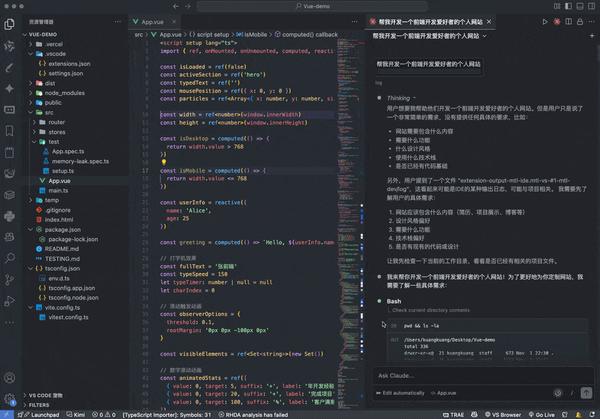Open main.ts in the file tree

pos(58,191)
